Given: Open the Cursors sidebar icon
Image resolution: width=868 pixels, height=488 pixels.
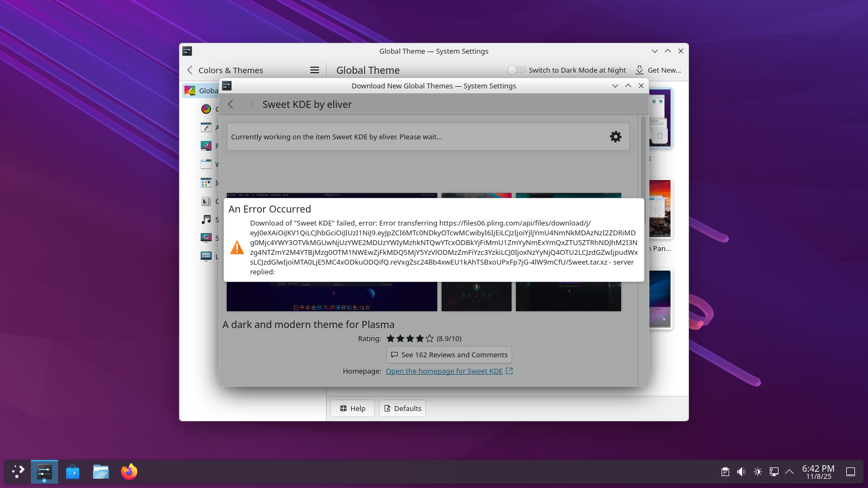Looking at the screenshot, I should coord(206,201).
